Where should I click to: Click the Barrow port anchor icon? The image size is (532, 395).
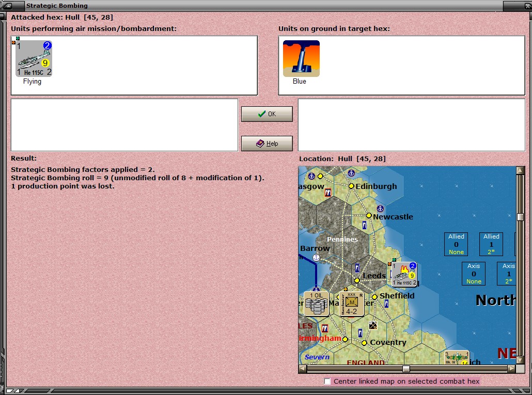point(316,258)
